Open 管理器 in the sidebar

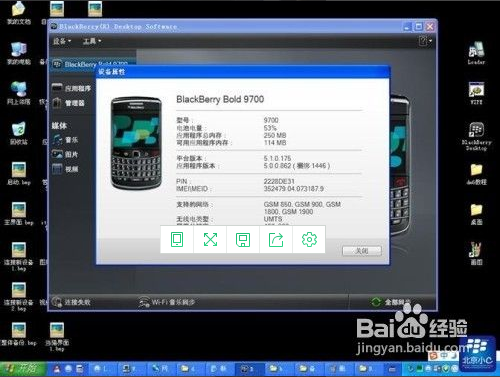tap(69, 103)
